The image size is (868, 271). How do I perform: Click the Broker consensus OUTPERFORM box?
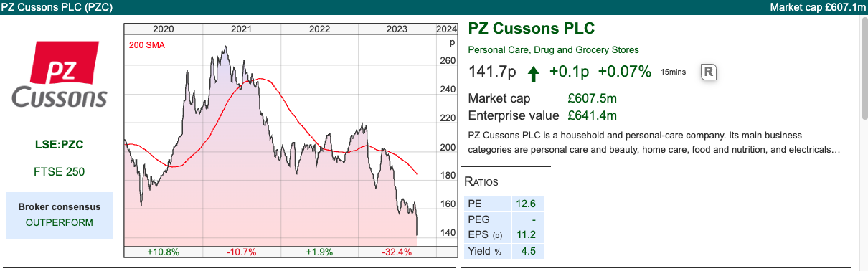(60, 215)
